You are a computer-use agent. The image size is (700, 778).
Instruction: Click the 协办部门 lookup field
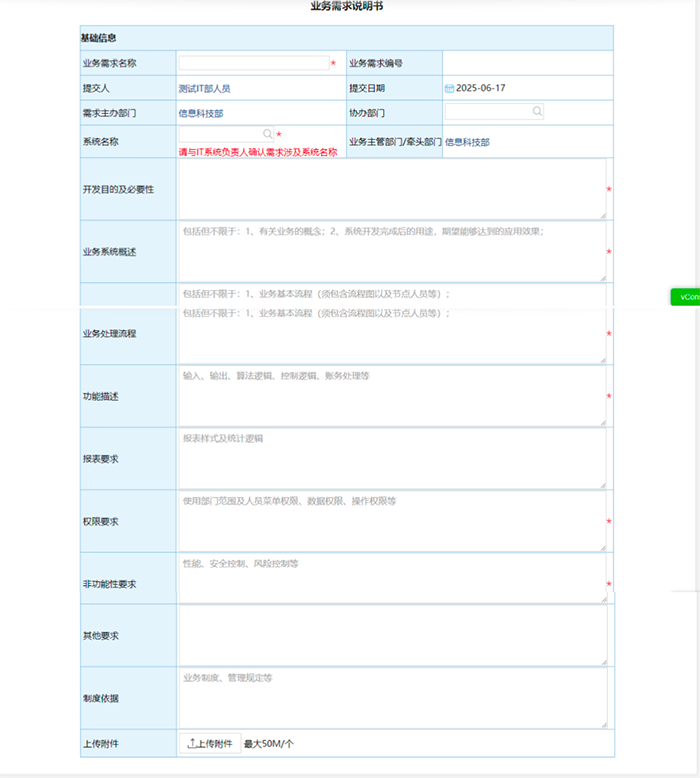coord(494,112)
